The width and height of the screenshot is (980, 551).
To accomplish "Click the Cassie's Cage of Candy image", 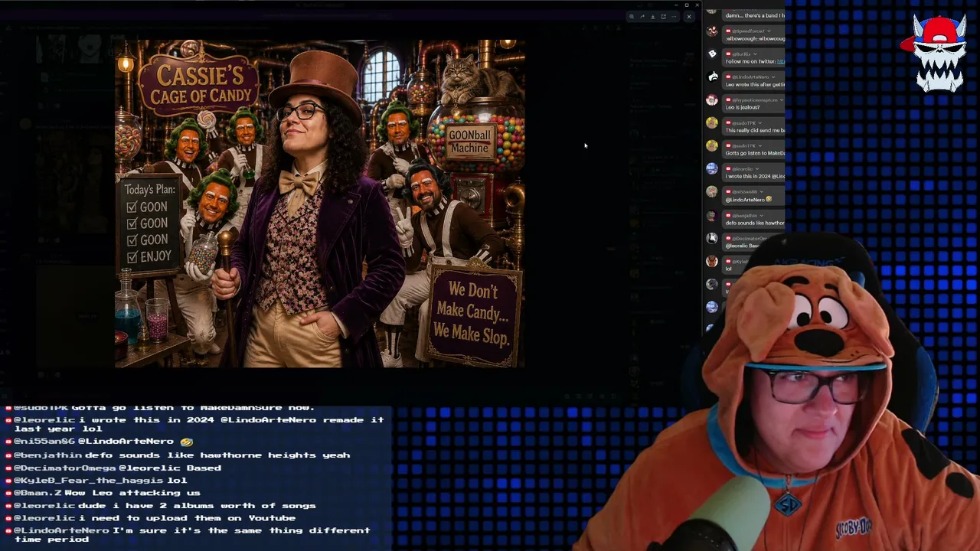I will [320, 204].
